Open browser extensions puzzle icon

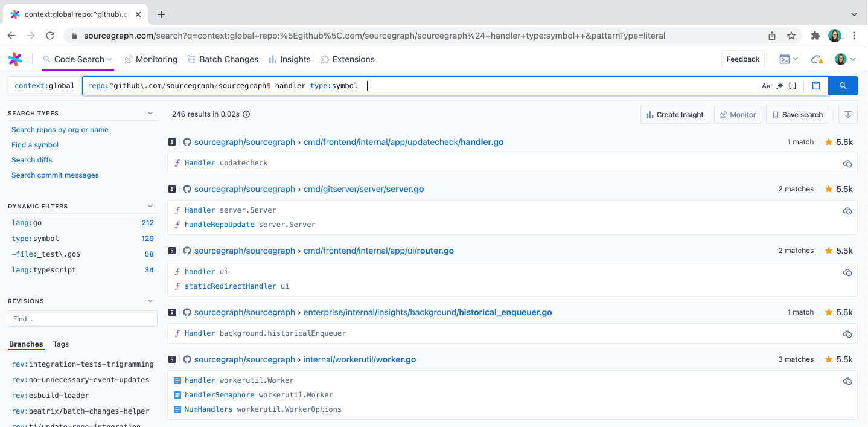pyautogui.click(x=815, y=36)
